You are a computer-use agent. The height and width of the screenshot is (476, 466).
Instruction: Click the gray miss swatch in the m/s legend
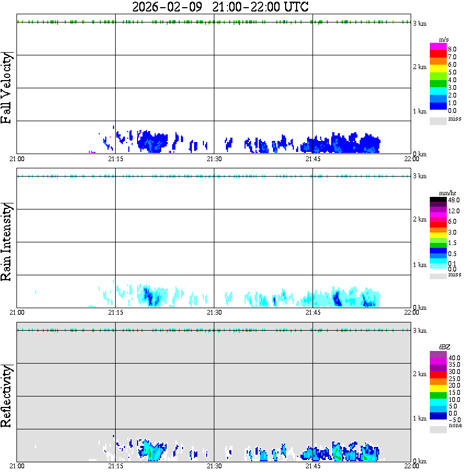click(x=438, y=121)
